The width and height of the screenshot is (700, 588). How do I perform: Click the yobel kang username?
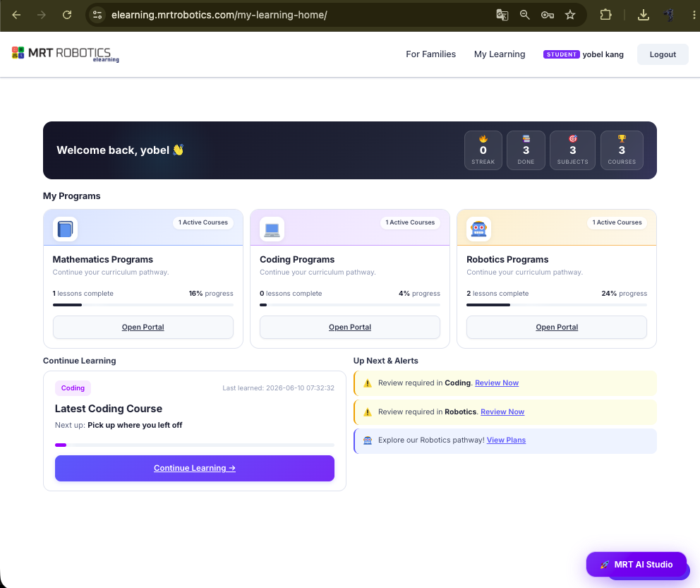pyautogui.click(x=603, y=54)
